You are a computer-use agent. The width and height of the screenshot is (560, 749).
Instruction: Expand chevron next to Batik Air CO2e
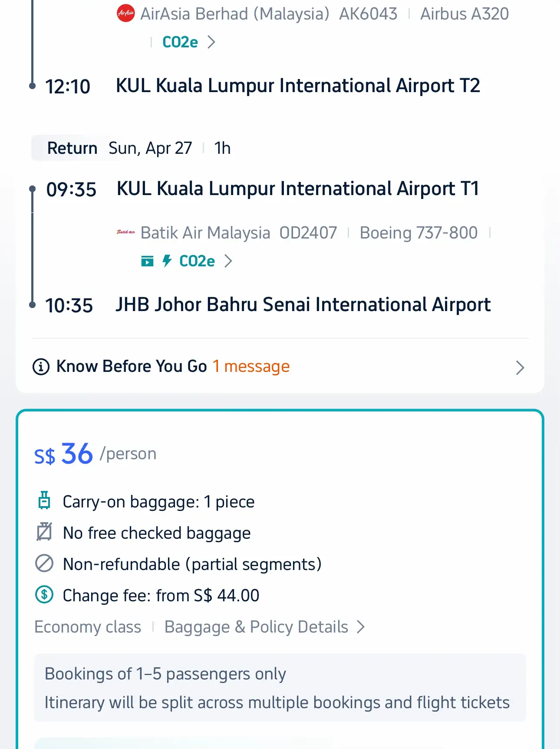pyautogui.click(x=228, y=261)
